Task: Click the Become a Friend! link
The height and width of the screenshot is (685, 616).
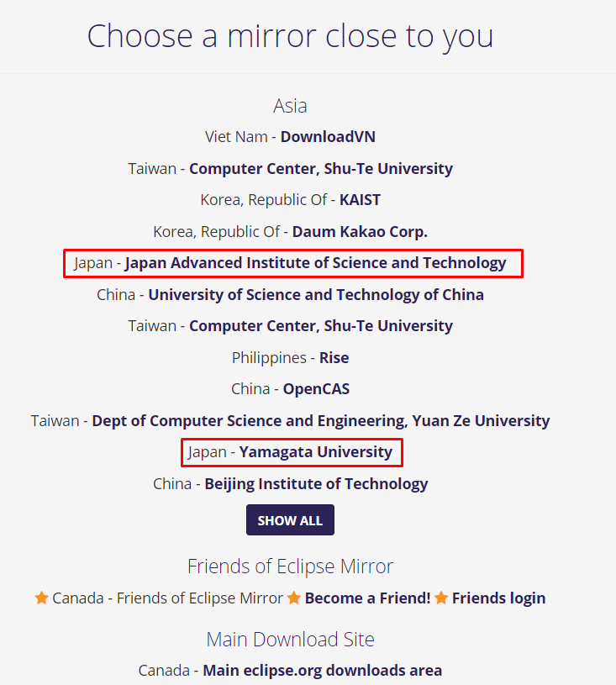Action: click(367, 598)
